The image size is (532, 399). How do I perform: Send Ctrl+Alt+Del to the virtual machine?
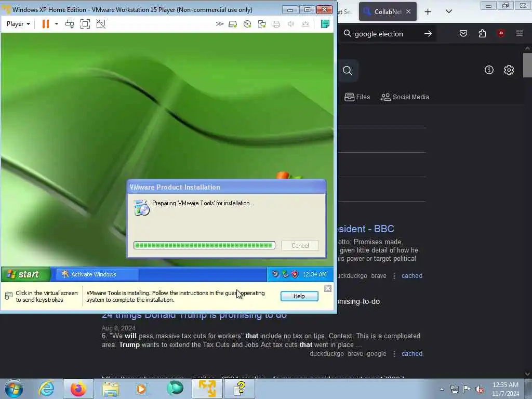(x=70, y=24)
